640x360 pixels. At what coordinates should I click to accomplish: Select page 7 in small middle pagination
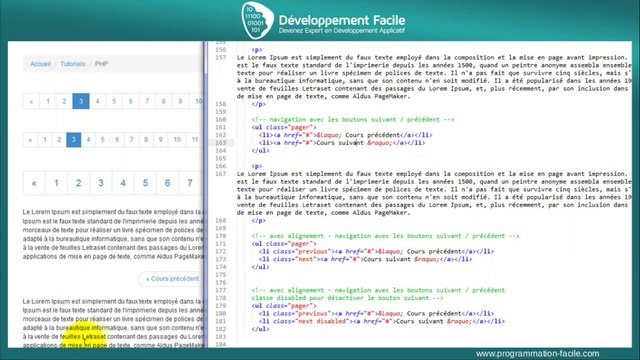click(131, 140)
